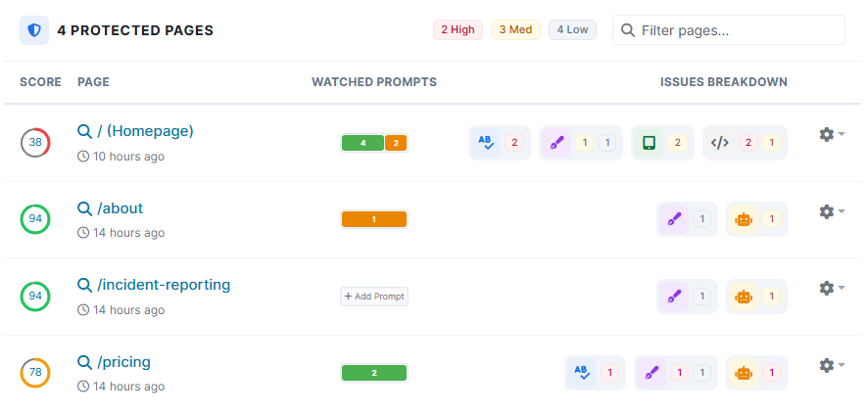Click the '10 hours ago' timestamp text

(128, 157)
